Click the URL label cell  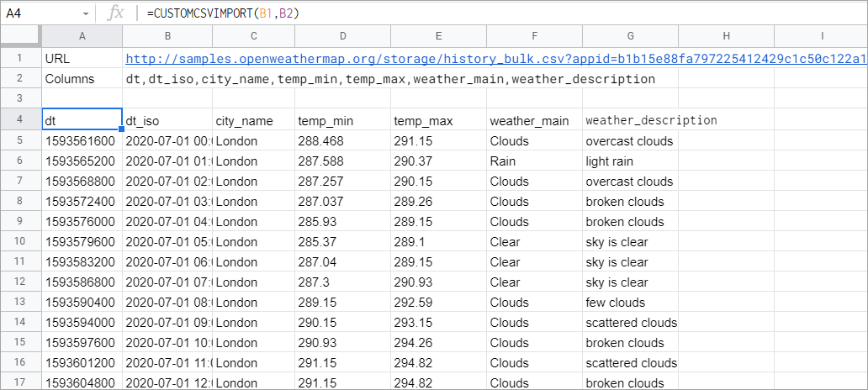pyautogui.click(x=82, y=58)
